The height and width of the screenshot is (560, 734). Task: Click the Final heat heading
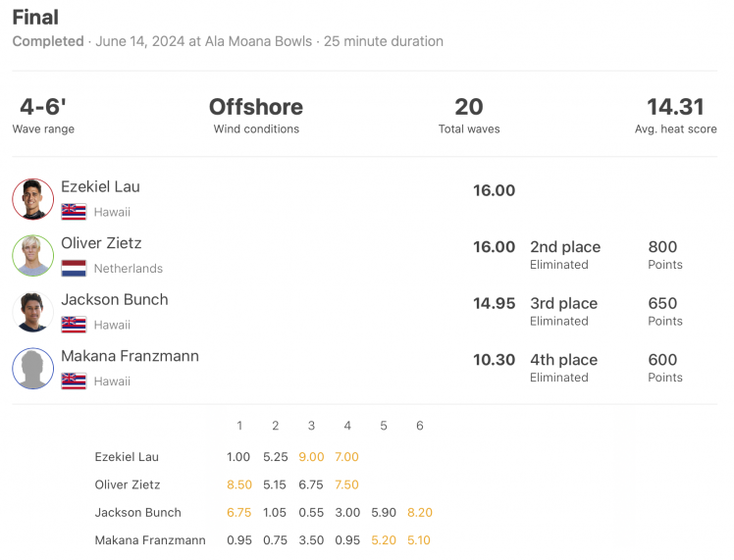coord(35,18)
